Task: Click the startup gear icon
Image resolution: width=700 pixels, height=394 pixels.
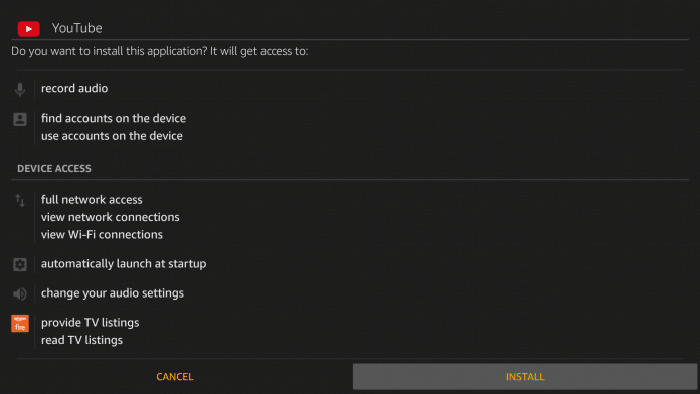Action: [20, 264]
